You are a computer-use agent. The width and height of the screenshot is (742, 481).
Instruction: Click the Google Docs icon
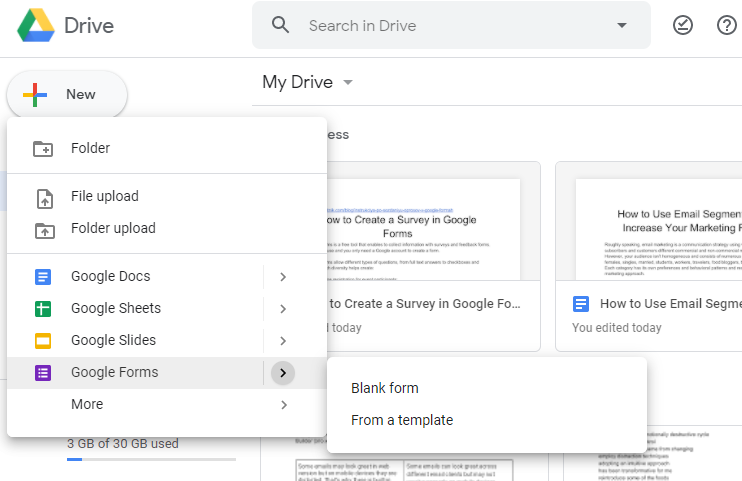pos(43,277)
